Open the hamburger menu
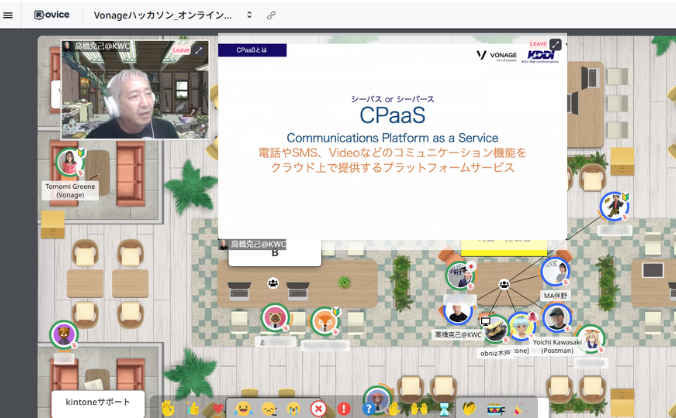The width and height of the screenshot is (676, 418). 8,15
